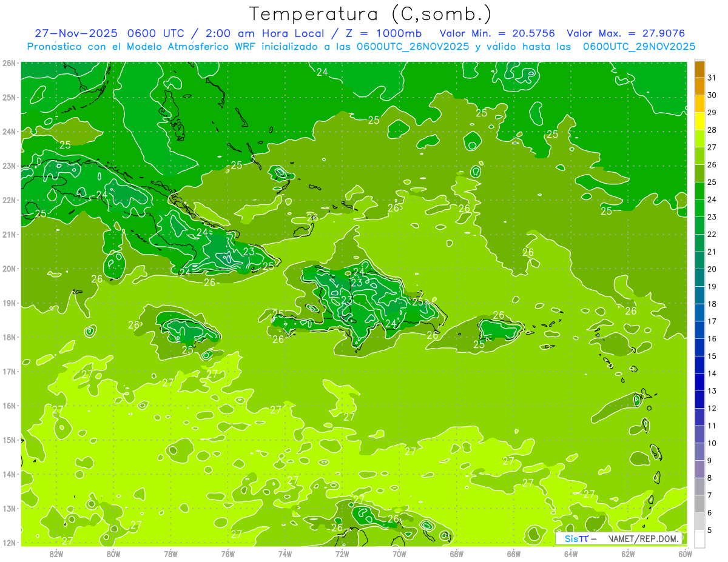Click the '12N' latitude axis label
The width and height of the screenshot is (728, 562).
coord(9,543)
